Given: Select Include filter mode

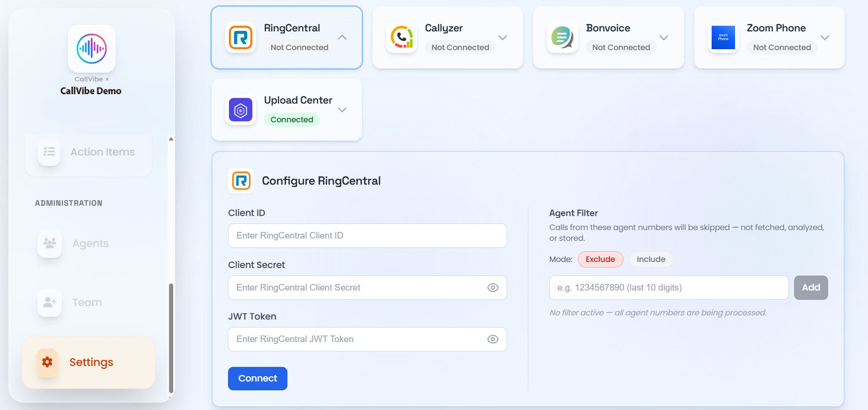Looking at the screenshot, I should [651, 259].
